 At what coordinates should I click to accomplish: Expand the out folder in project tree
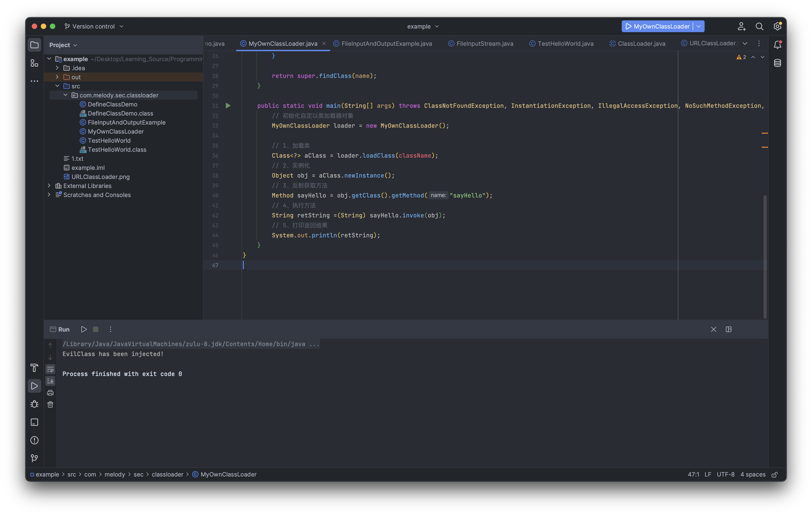tap(57, 77)
